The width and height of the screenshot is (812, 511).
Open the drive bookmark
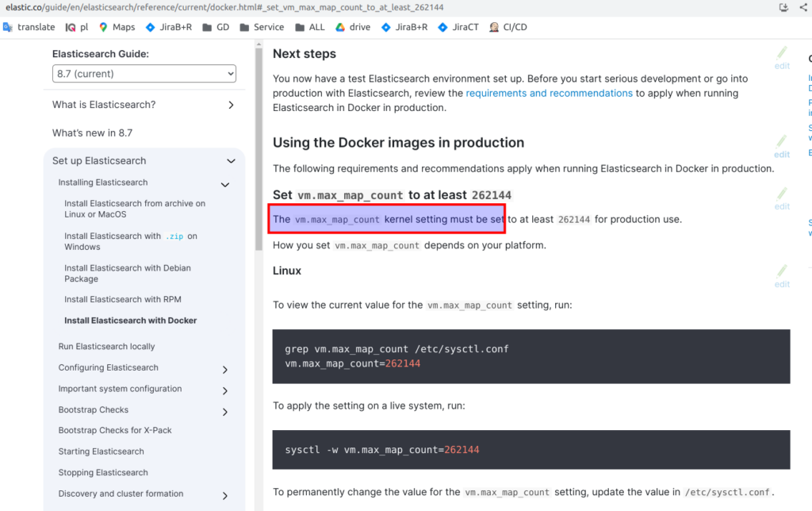(x=353, y=27)
